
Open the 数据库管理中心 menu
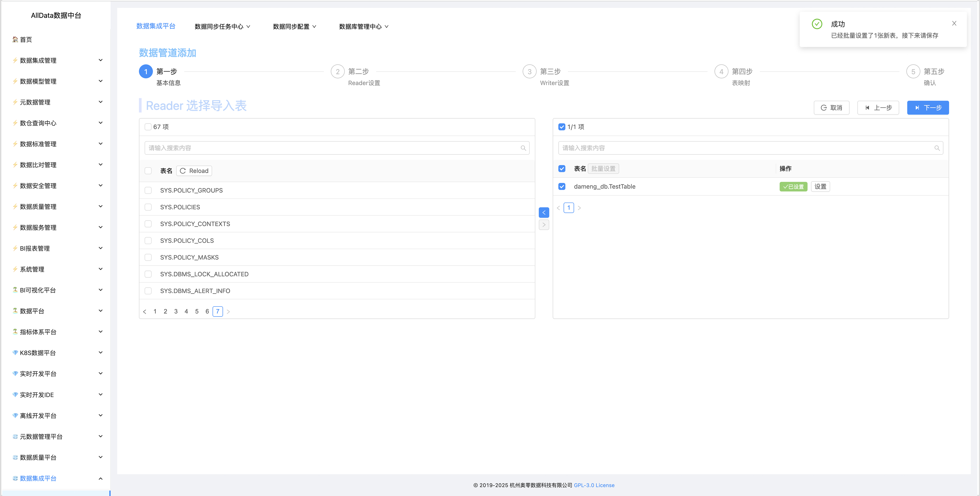click(x=363, y=27)
